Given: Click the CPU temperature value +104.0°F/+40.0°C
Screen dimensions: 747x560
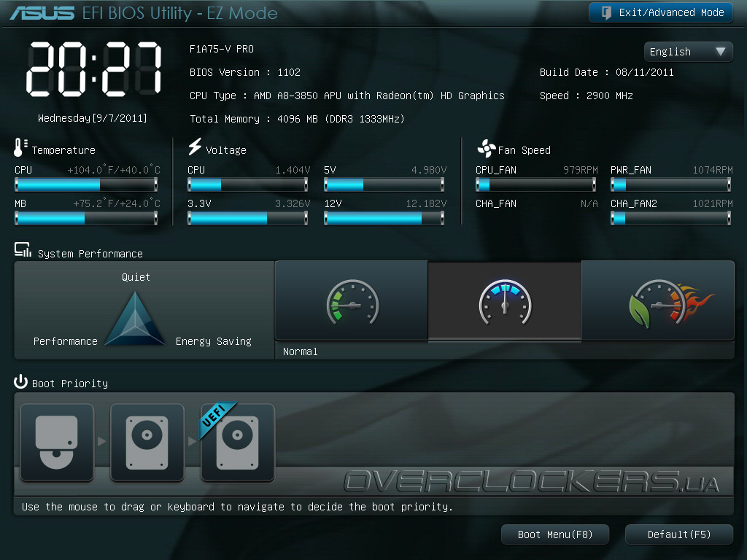Looking at the screenshot, I should (x=114, y=170).
